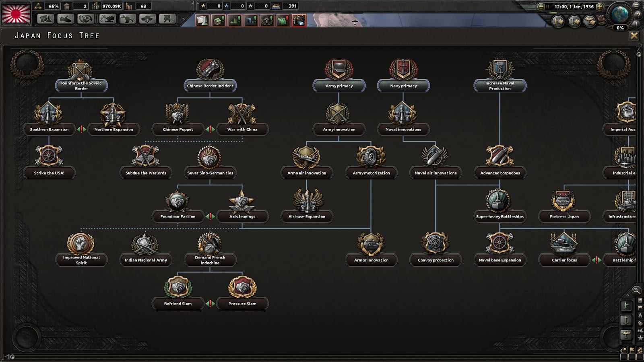Image resolution: width=644 pixels, height=362 pixels.
Task: Open the Recruit and Deploy tank menu
Action: pyautogui.click(x=147, y=19)
